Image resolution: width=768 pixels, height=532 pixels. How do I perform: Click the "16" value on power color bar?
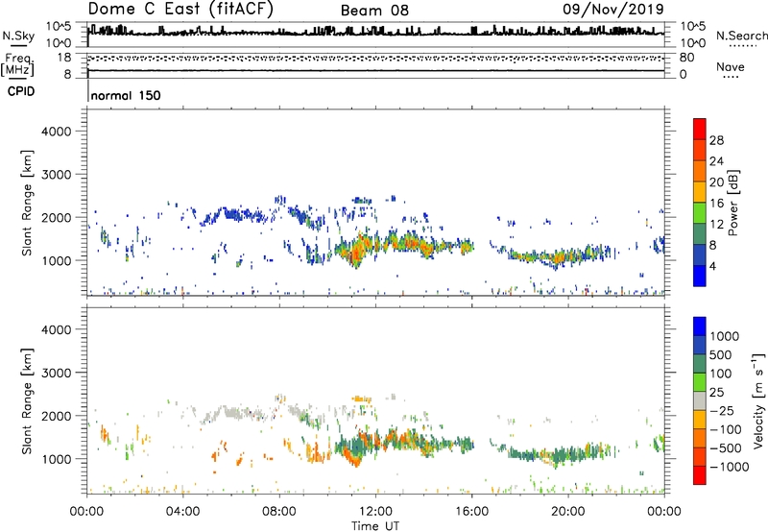(716, 204)
